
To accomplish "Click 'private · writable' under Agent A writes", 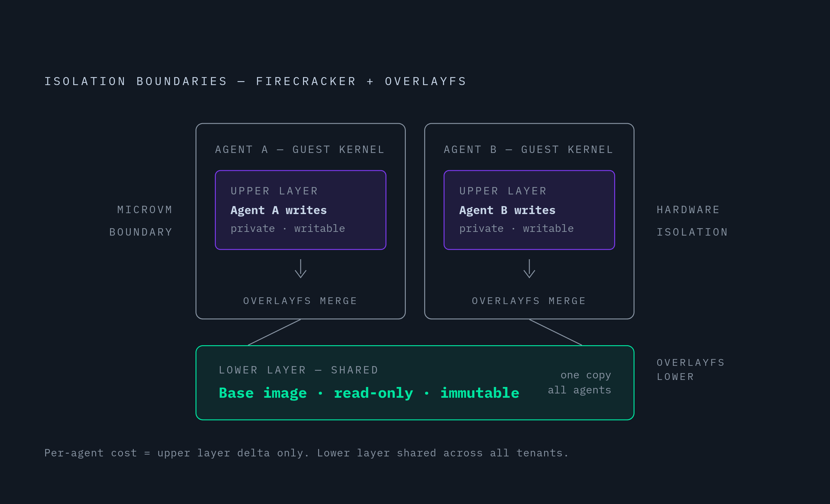I will pyautogui.click(x=288, y=229).
